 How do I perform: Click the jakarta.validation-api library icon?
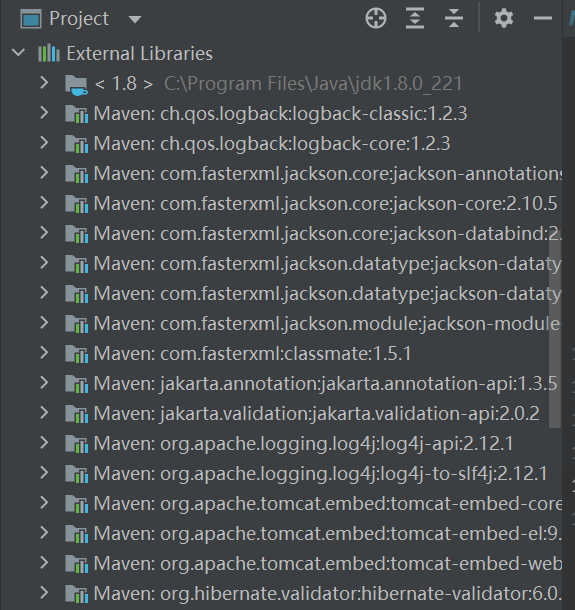(76, 414)
